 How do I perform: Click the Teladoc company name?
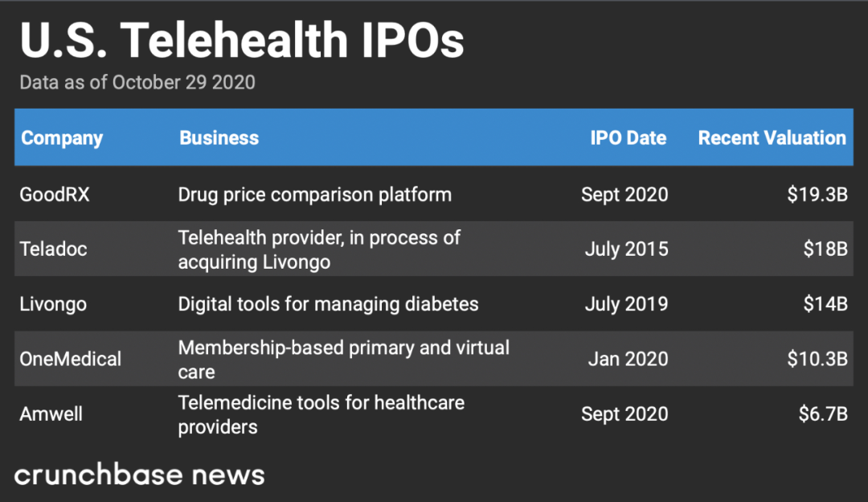point(53,249)
